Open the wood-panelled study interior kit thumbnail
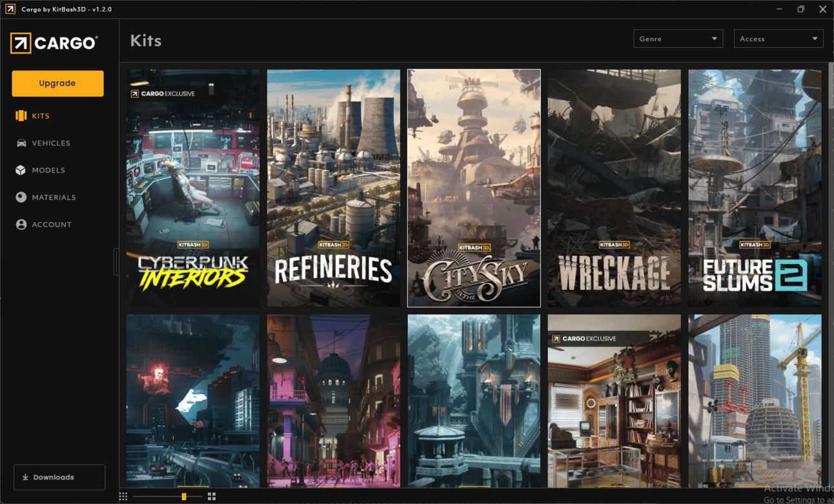The height and width of the screenshot is (504, 834). pyautogui.click(x=615, y=401)
